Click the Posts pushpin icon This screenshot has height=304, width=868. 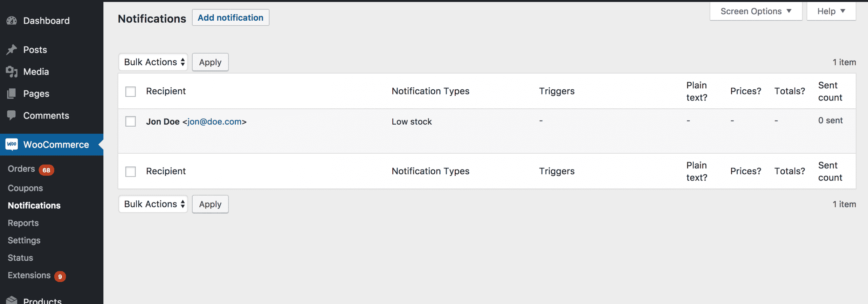click(12, 50)
